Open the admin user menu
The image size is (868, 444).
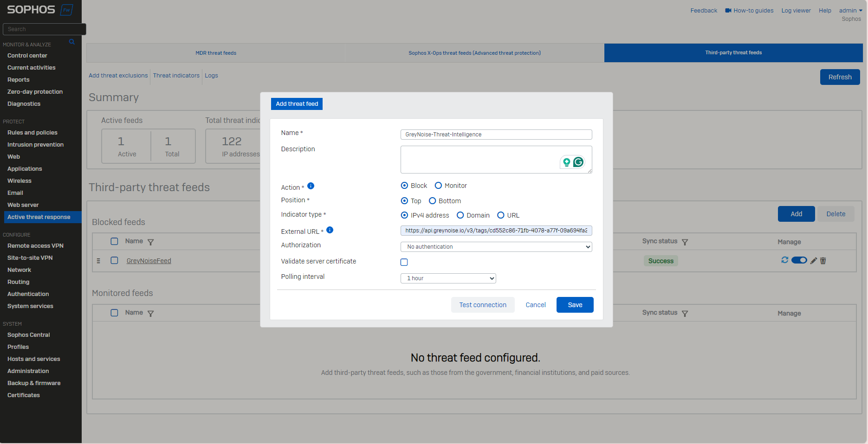(850, 11)
